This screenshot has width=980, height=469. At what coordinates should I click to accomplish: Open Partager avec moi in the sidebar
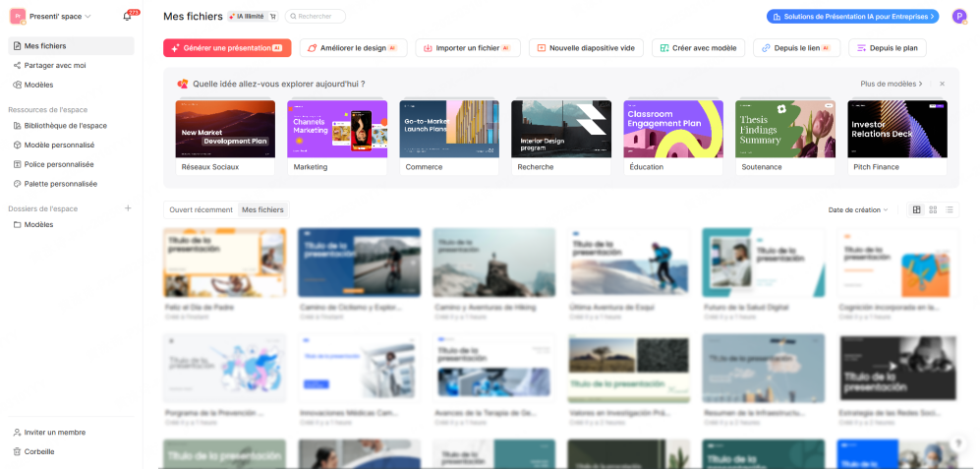[x=55, y=66]
